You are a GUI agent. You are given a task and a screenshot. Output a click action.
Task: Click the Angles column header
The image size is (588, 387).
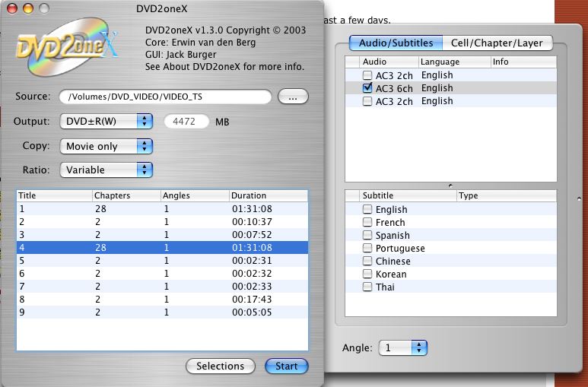tap(195, 195)
